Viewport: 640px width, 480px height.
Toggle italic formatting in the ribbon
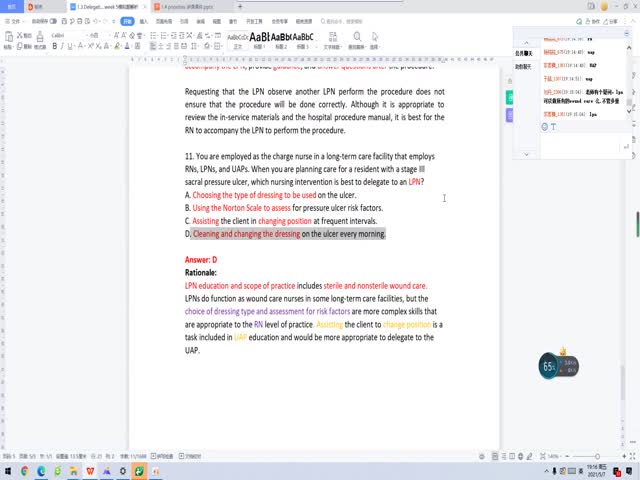[x=61, y=45]
